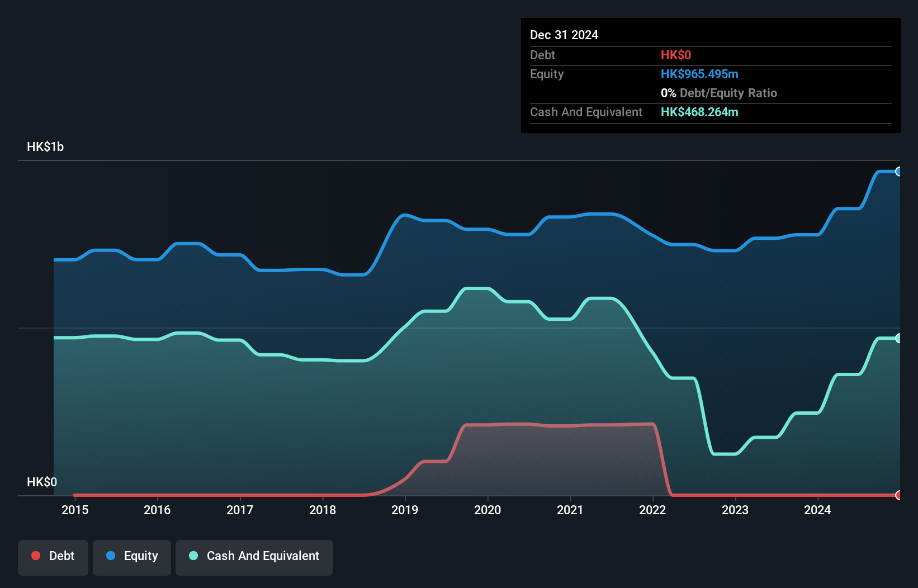Screen dimensions: 918x588
Task: Click the 2015 x-axis label
Action: tap(75, 510)
